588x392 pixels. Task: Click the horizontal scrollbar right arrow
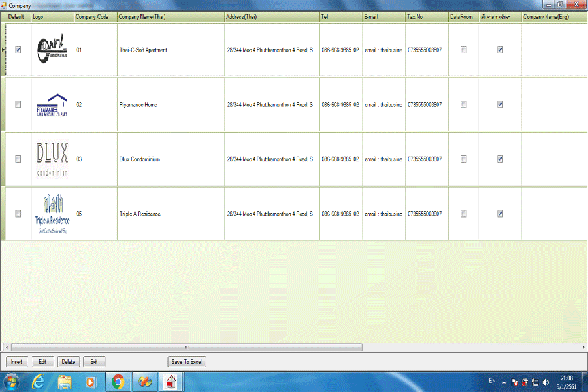[x=583, y=347]
